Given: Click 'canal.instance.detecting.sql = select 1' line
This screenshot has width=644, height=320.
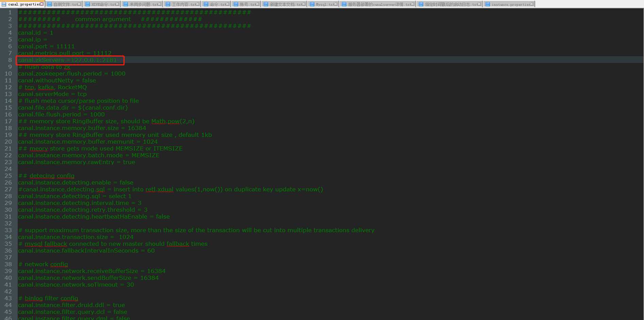Looking at the screenshot, I should coord(75,196).
